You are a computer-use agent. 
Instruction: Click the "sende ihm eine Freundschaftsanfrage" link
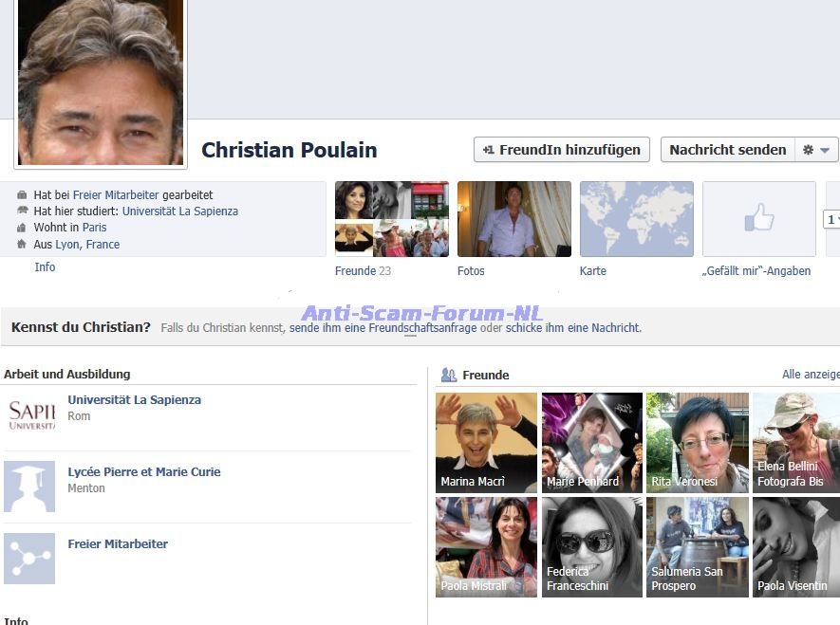383,328
